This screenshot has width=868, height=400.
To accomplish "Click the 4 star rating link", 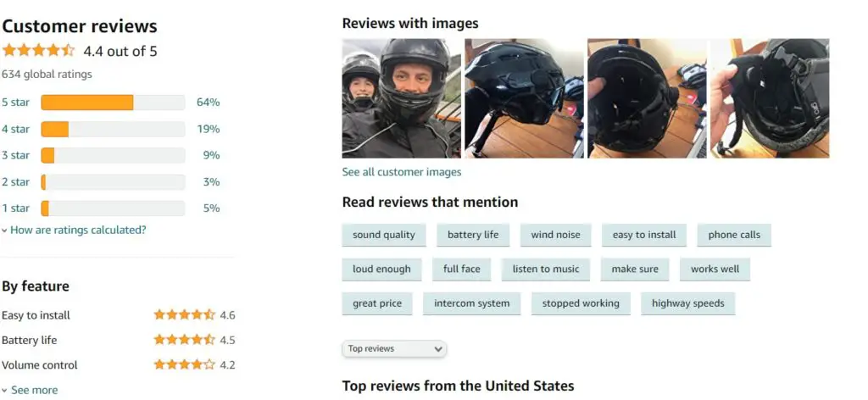I will [x=15, y=129].
